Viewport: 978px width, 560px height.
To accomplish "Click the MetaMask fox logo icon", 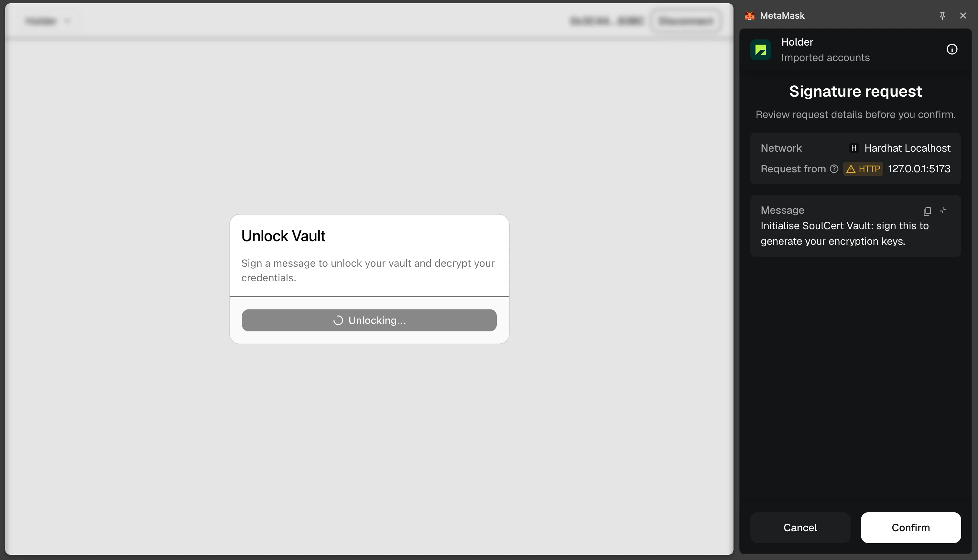I will 749,16.
